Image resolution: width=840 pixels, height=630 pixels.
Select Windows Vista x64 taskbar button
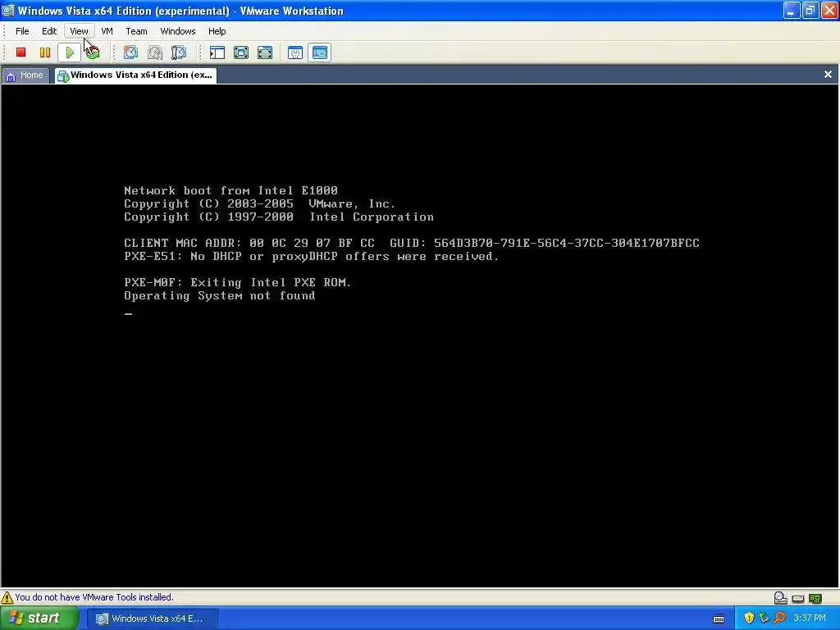pos(152,619)
